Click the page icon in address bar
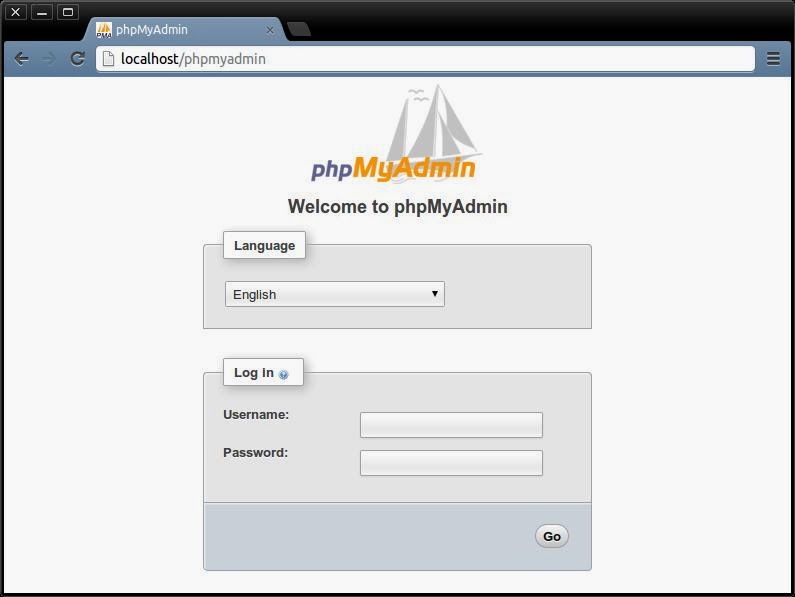This screenshot has height=597, width=795. pos(108,59)
